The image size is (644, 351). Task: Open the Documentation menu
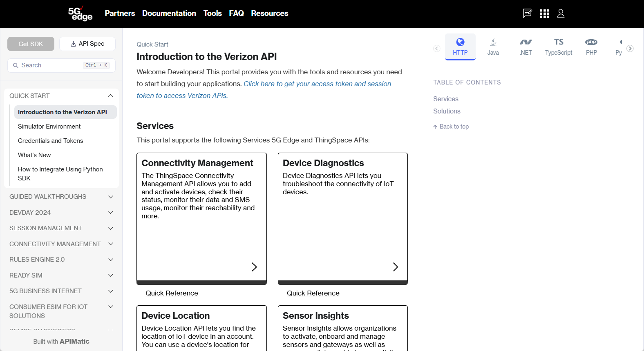[169, 13]
